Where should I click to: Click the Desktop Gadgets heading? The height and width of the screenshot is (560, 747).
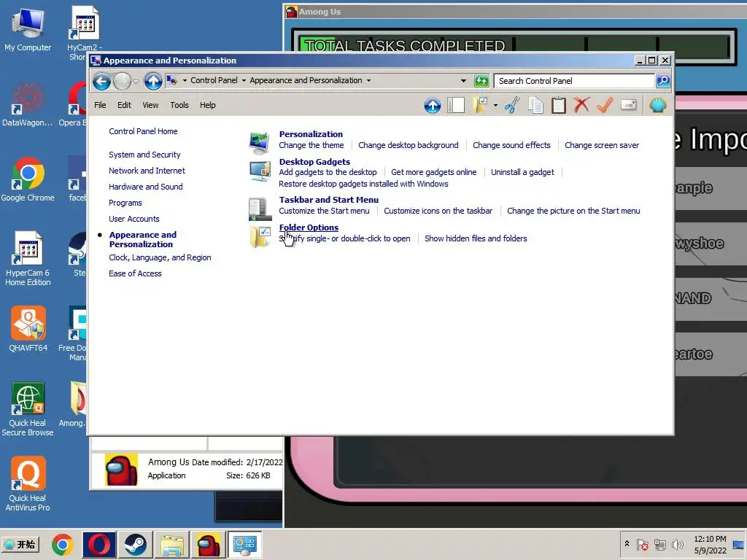point(314,162)
